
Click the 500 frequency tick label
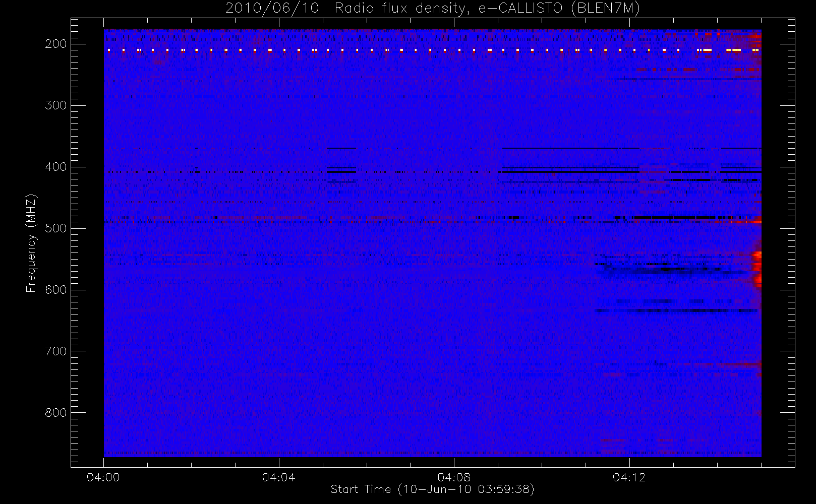click(56, 228)
